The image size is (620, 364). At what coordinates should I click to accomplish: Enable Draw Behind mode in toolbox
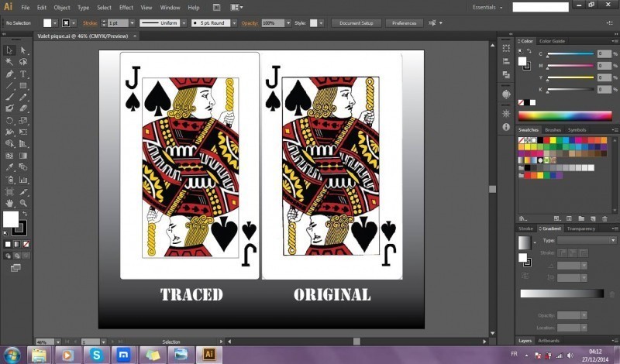pos(17,256)
